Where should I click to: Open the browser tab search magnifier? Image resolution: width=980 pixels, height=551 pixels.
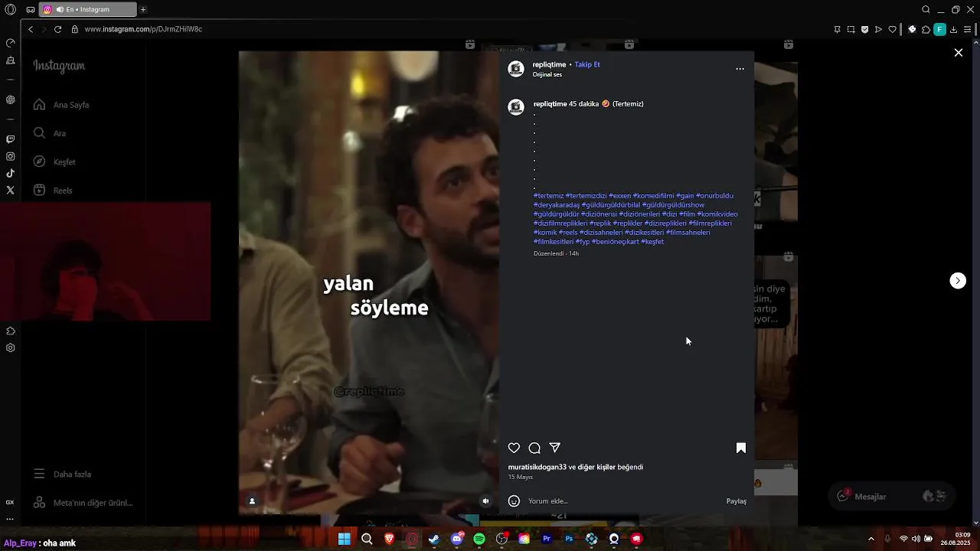926,10
